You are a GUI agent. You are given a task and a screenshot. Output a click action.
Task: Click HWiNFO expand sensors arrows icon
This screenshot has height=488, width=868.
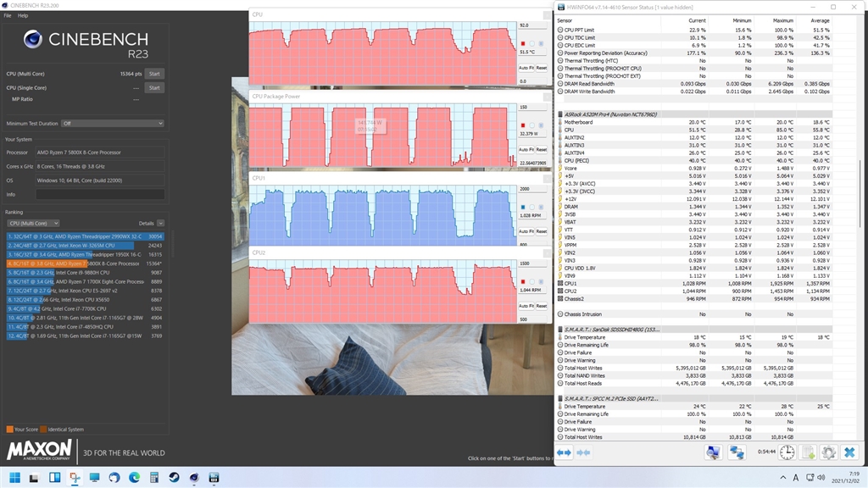click(x=564, y=452)
